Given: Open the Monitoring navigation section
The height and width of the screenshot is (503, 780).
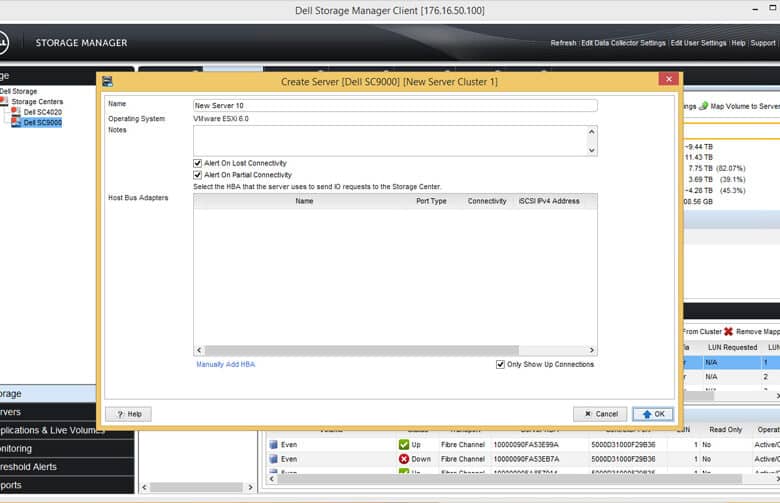Looking at the screenshot, I should pyautogui.click(x=67, y=449).
